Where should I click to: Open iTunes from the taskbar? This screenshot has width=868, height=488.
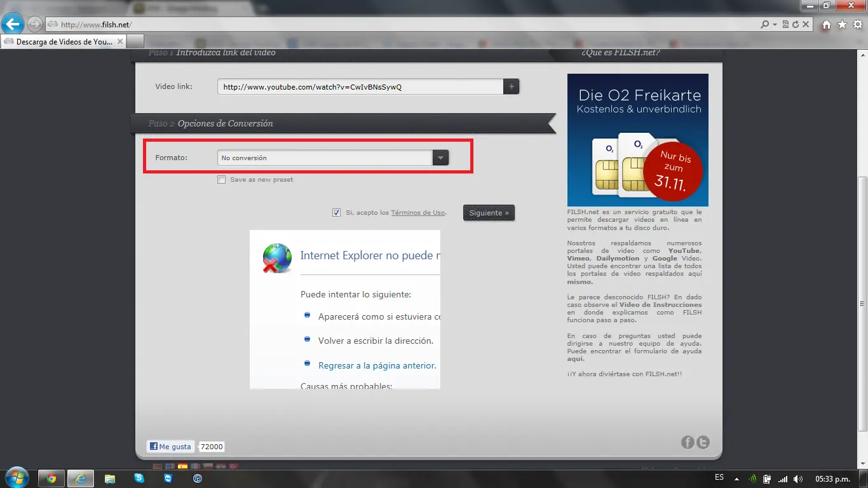[x=198, y=478]
